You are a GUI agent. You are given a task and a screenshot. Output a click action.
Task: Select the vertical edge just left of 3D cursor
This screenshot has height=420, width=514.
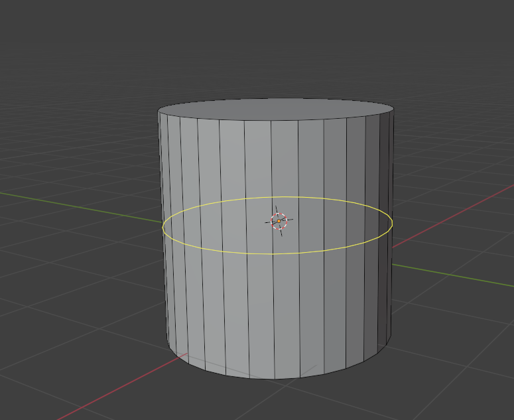click(273, 249)
